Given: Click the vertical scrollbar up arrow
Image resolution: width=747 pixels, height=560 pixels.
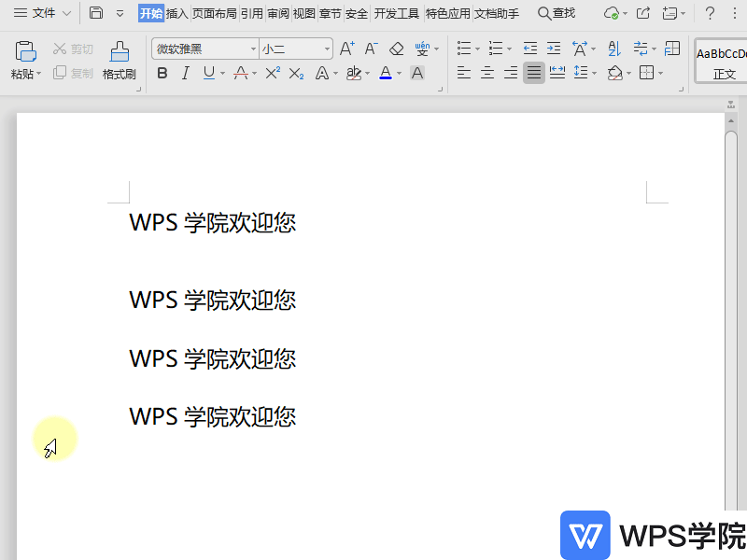Looking at the screenshot, I should (x=731, y=121).
